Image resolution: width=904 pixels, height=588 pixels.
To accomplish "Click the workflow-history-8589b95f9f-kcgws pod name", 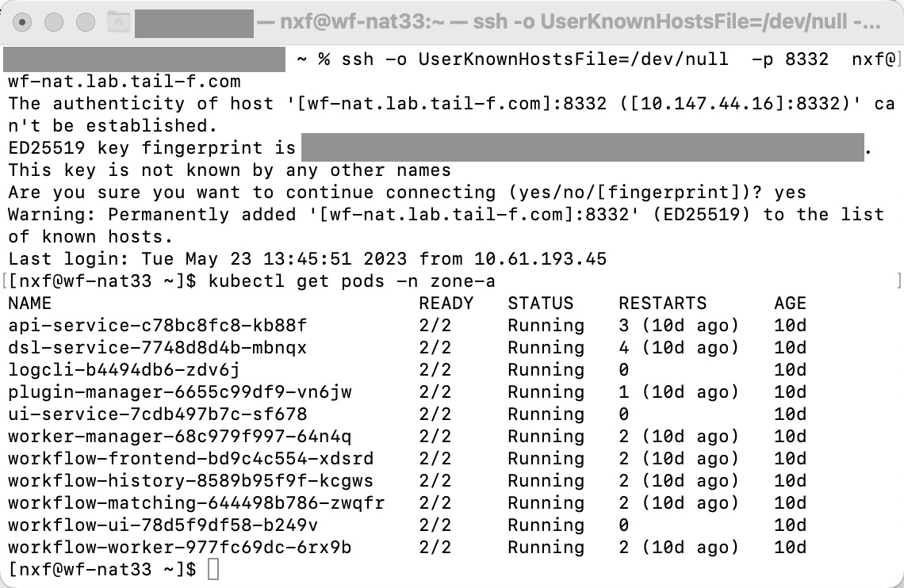I will (191, 481).
